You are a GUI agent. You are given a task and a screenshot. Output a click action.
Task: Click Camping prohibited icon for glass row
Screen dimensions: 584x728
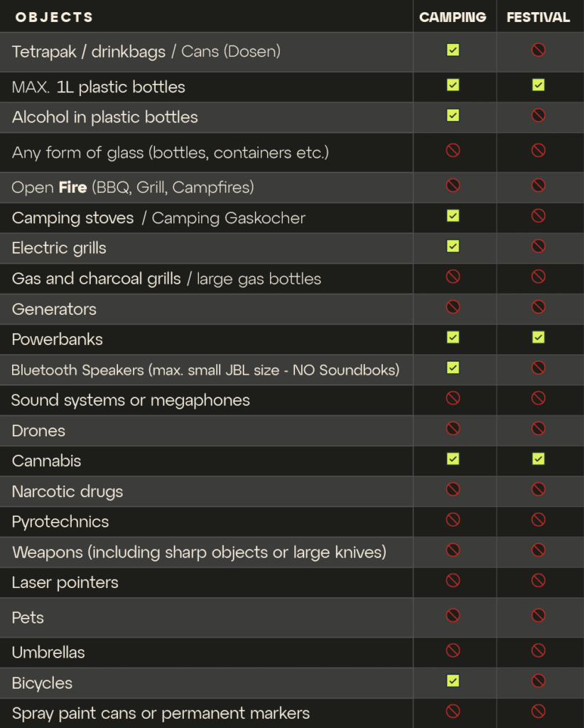tap(453, 150)
